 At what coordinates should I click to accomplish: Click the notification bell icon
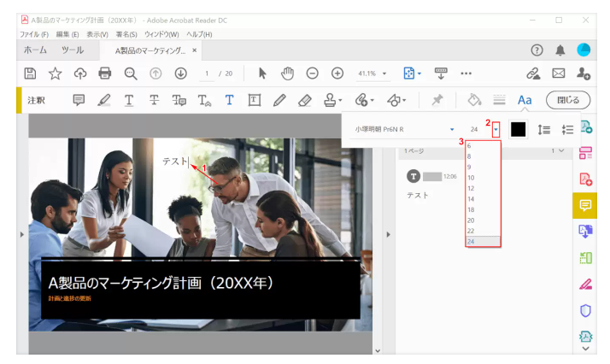tap(560, 50)
